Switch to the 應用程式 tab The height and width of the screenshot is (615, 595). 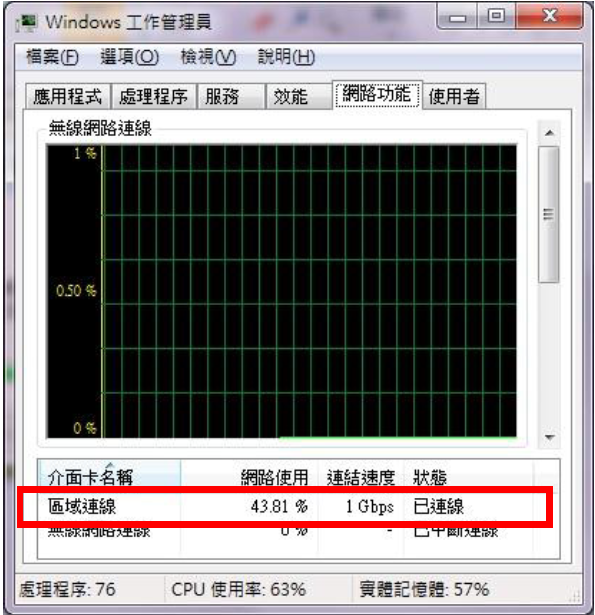point(67,96)
